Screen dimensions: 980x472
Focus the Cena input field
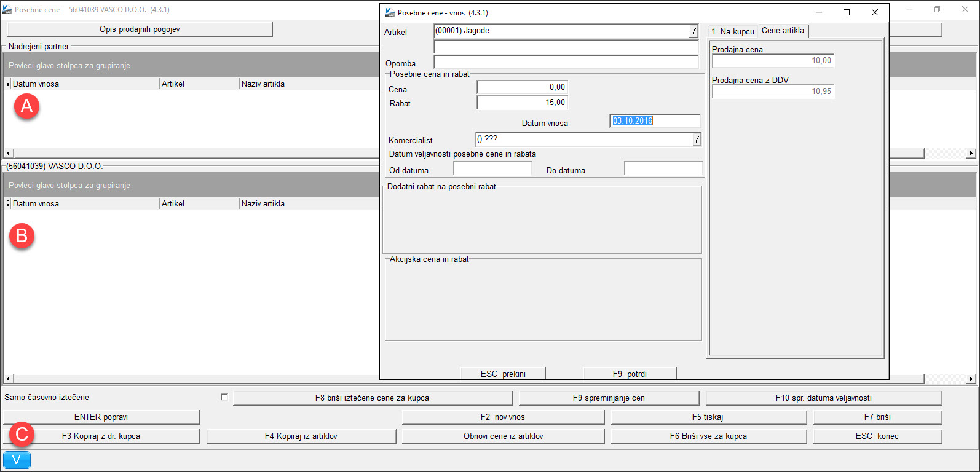click(521, 87)
